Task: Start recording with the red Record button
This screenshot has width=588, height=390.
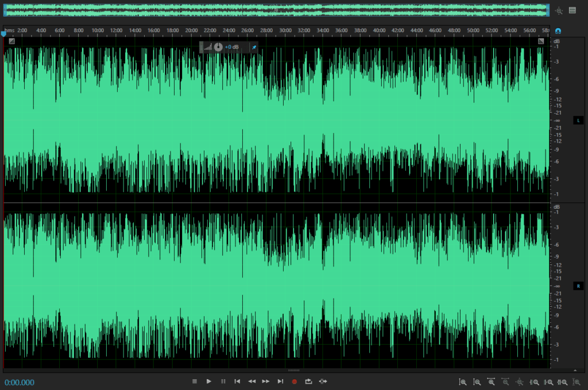Action: [x=295, y=381]
